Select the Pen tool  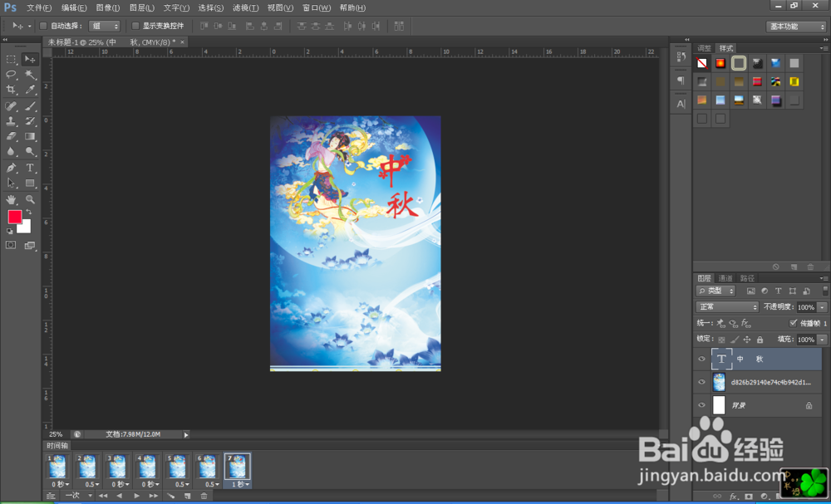click(11, 168)
